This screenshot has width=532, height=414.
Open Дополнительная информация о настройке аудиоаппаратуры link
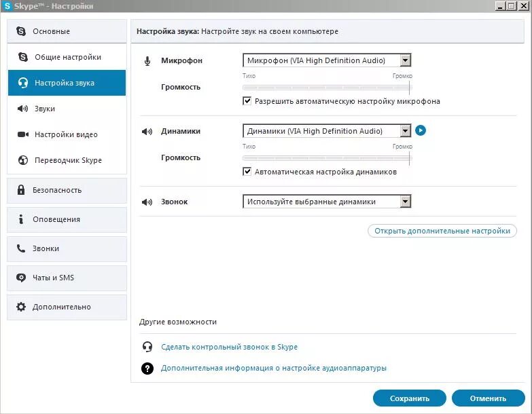click(x=273, y=368)
